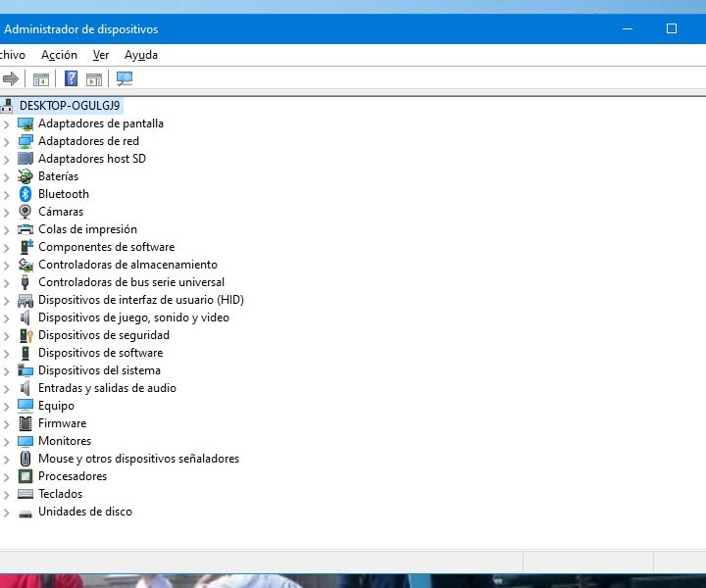Select the Equipo label
Image resolution: width=706 pixels, height=588 pixels.
pyautogui.click(x=56, y=406)
